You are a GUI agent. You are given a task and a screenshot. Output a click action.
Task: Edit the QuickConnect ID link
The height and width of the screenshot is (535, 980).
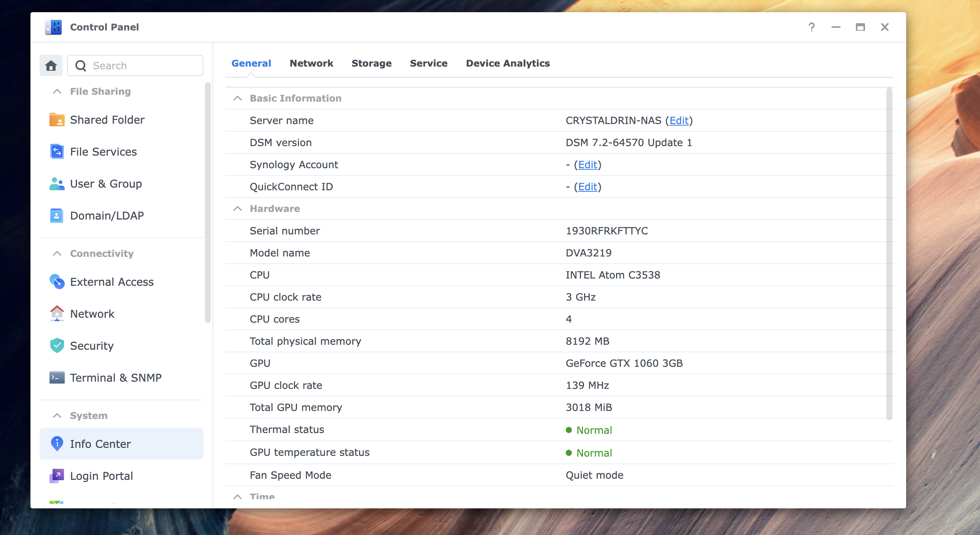[587, 187]
